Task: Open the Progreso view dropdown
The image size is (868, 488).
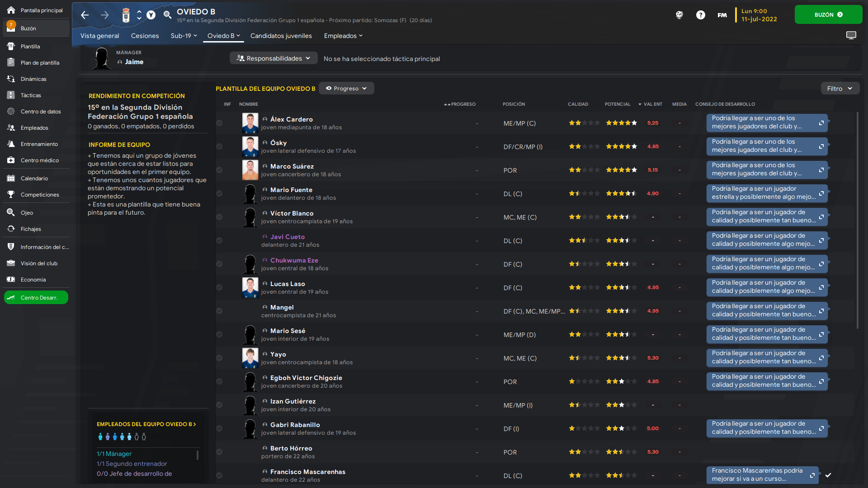Action: pos(346,89)
